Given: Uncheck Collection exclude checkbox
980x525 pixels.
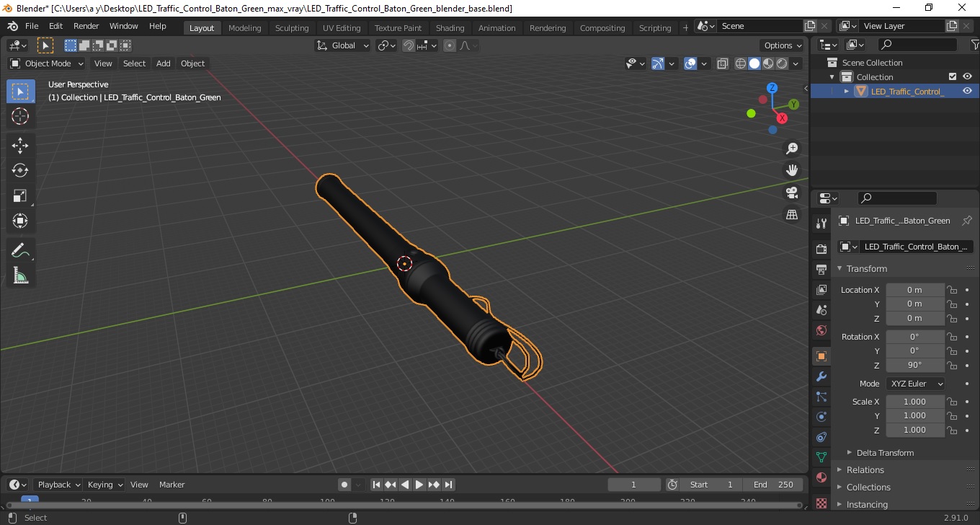Looking at the screenshot, I should pyautogui.click(x=953, y=76).
